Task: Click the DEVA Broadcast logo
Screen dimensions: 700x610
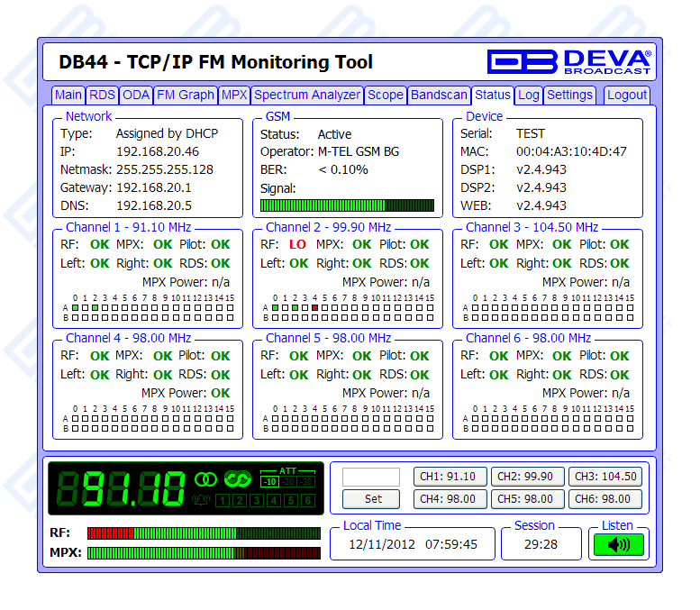Action: tap(568, 61)
